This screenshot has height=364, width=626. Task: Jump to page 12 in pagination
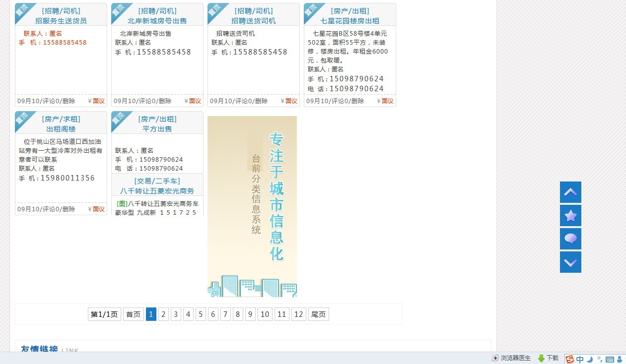pyautogui.click(x=298, y=314)
